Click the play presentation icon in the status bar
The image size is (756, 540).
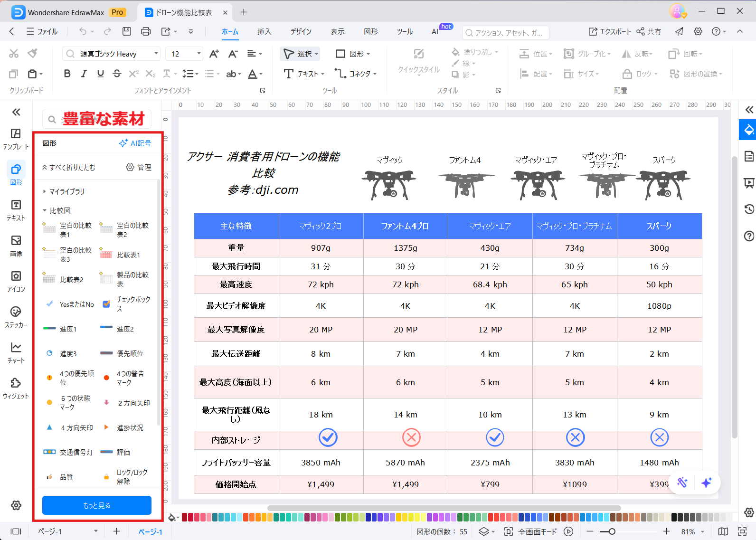(568, 531)
